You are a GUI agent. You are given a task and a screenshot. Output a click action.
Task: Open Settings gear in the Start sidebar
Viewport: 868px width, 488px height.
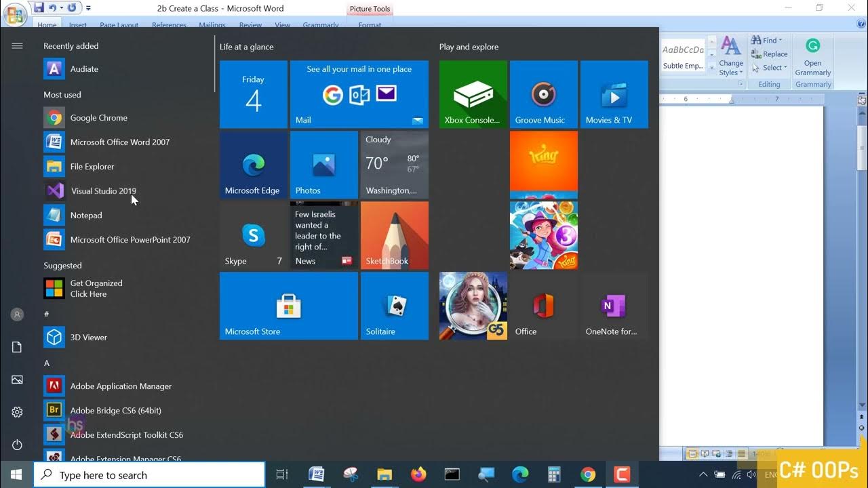[x=18, y=412]
